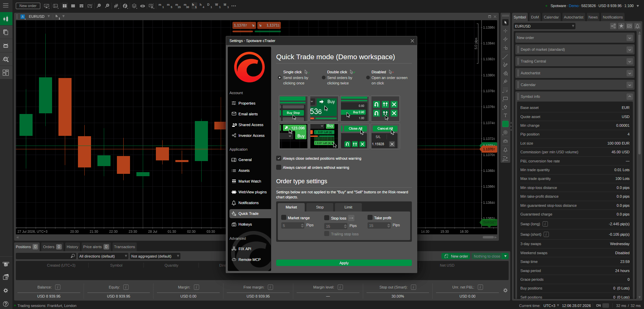Viewport: 644px width, 309px height.
Task: Expand the Calendar section in Symbol panel
Action: click(x=630, y=85)
